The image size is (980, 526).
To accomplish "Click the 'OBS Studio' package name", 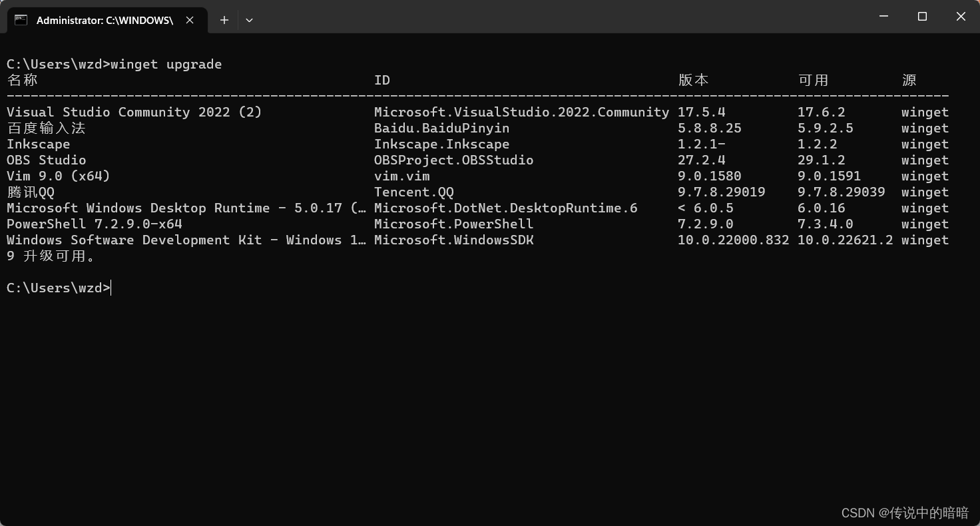I will 47,160.
